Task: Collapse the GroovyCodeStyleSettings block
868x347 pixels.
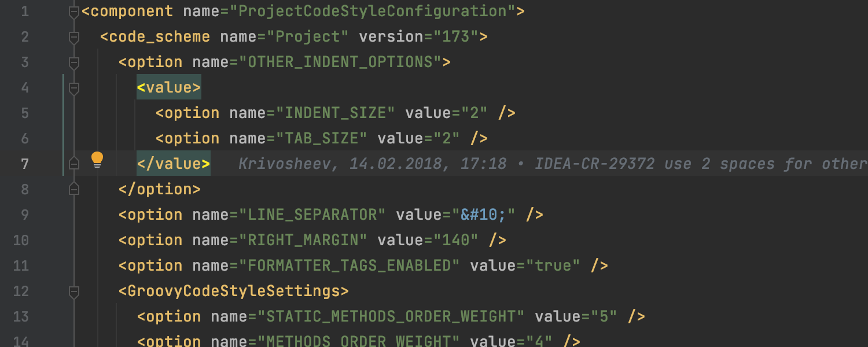Action: coord(73,291)
